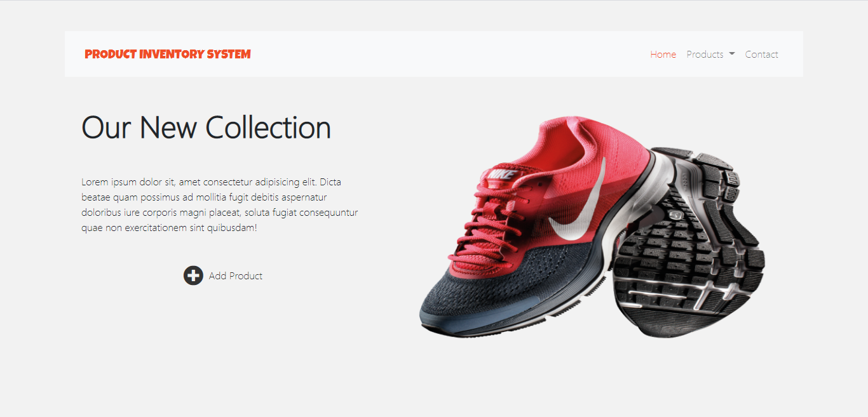Click the Add Product text link
868x417 pixels.
pyautogui.click(x=236, y=276)
